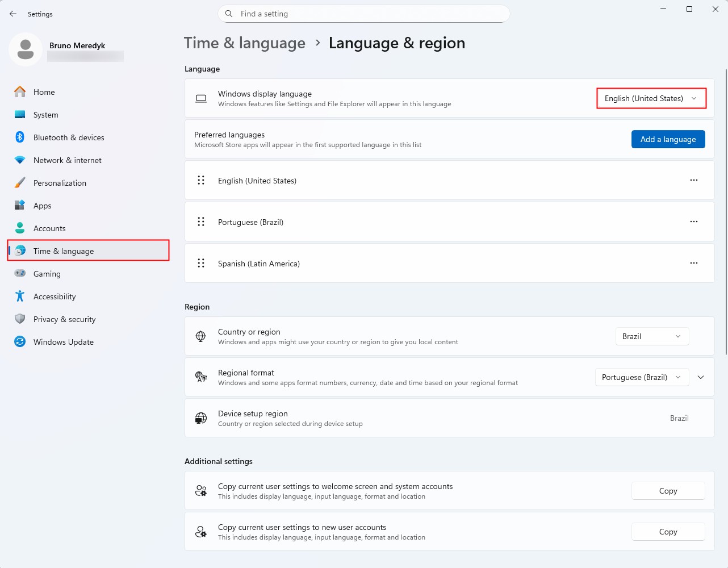Click the Device setup region row

pyautogui.click(x=450, y=418)
